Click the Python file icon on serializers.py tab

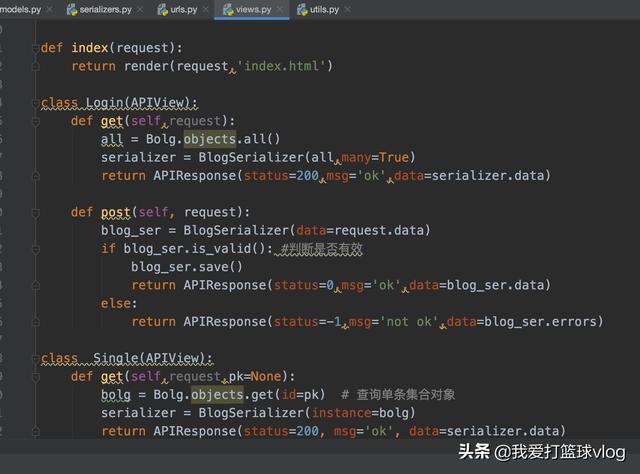click(x=72, y=9)
